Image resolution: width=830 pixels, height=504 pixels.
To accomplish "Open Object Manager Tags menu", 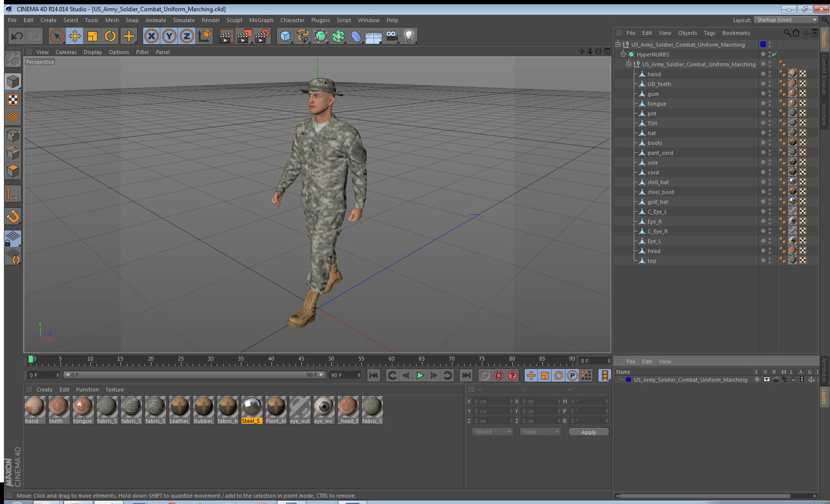I will click(x=710, y=33).
